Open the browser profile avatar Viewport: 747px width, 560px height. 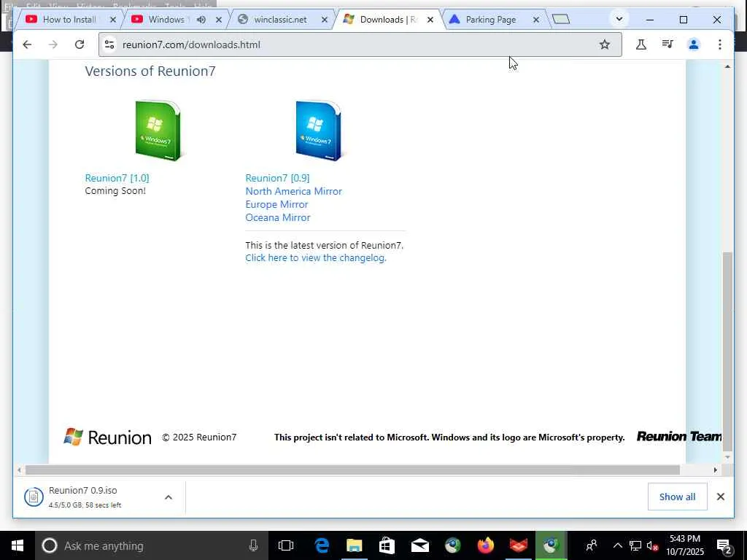(x=694, y=44)
